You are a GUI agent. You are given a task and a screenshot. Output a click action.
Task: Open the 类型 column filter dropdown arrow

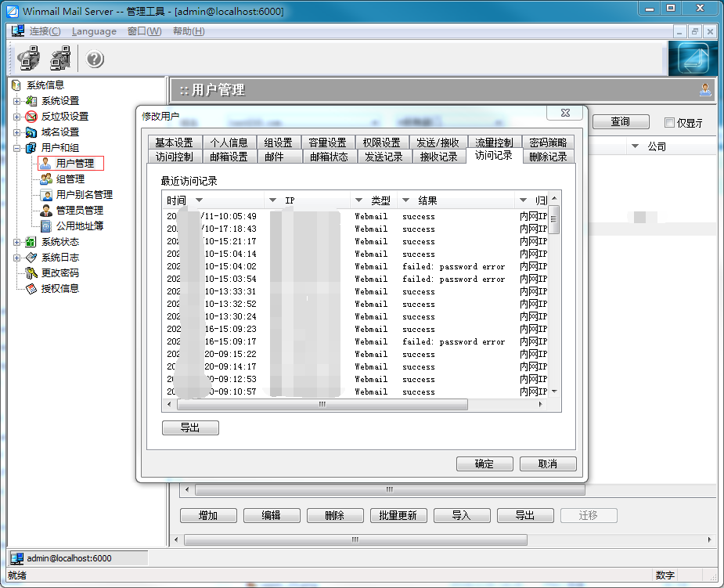[x=358, y=200]
